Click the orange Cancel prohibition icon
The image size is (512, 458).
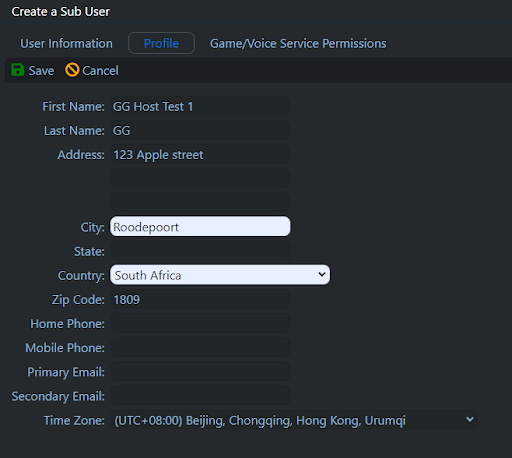click(72, 70)
